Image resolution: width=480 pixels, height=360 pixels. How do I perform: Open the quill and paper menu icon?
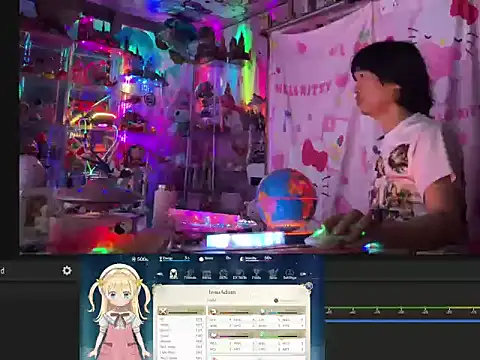click(273, 274)
